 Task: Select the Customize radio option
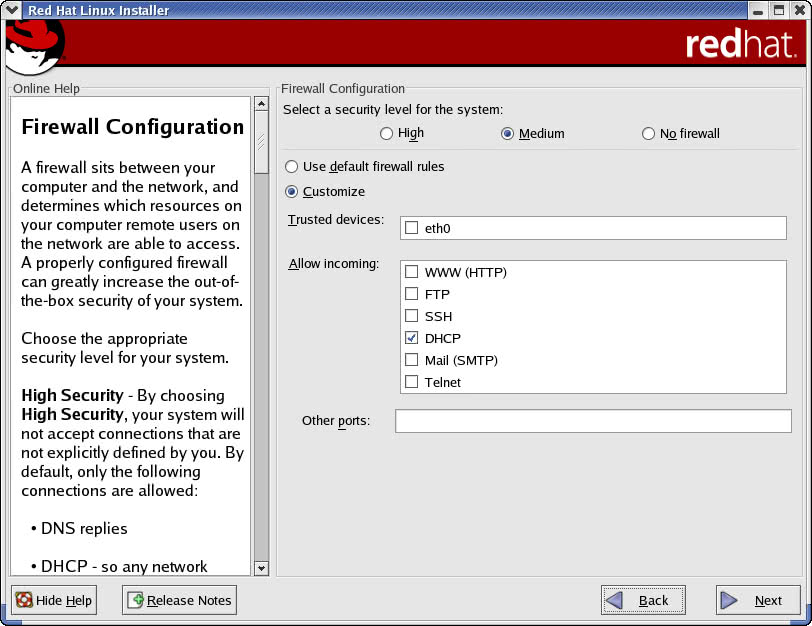point(292,192)
